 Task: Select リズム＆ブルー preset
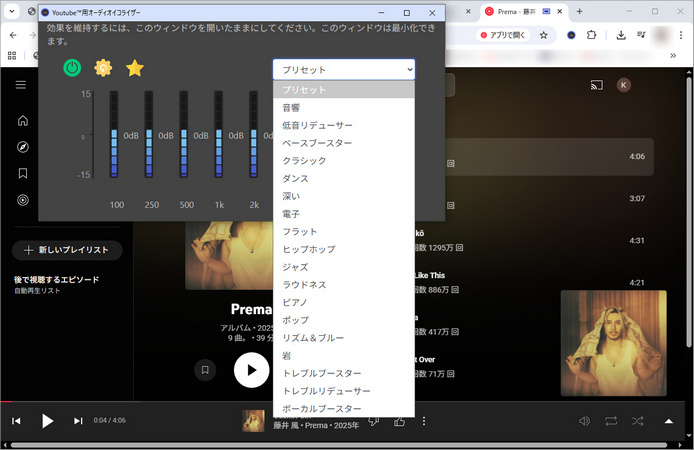coord(344,338)
